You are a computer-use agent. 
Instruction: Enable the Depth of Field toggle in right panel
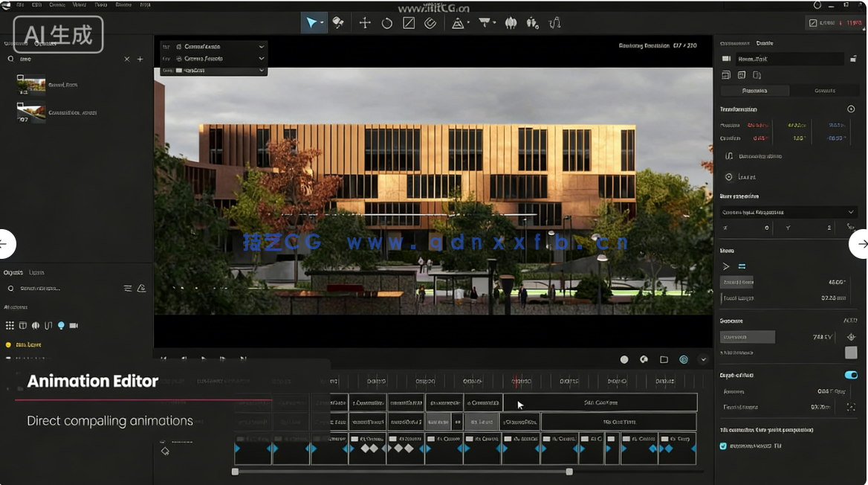[850, 375]
